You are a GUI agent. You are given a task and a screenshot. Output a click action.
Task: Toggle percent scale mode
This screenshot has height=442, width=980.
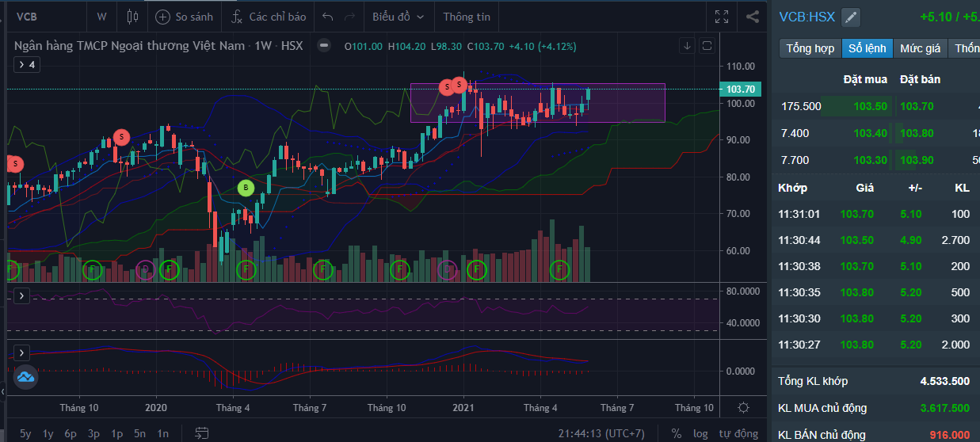click(676, 433)
